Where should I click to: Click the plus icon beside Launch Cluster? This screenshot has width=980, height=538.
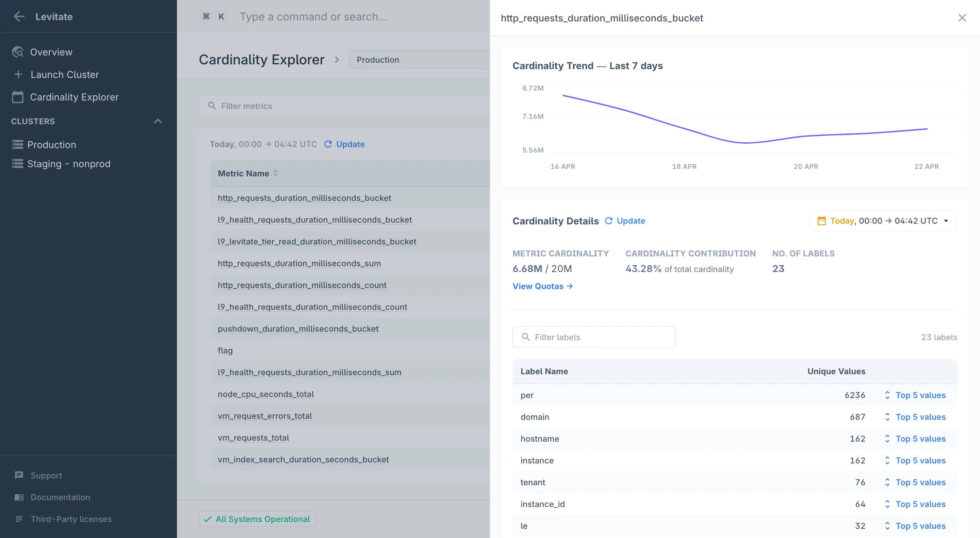pos(18,74)
